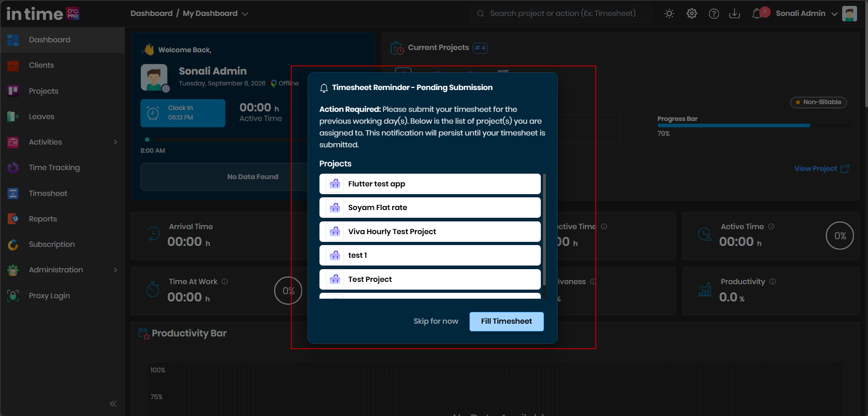
Task: Select the Viva Hourly Test Project
Action: tap(430, 231)
